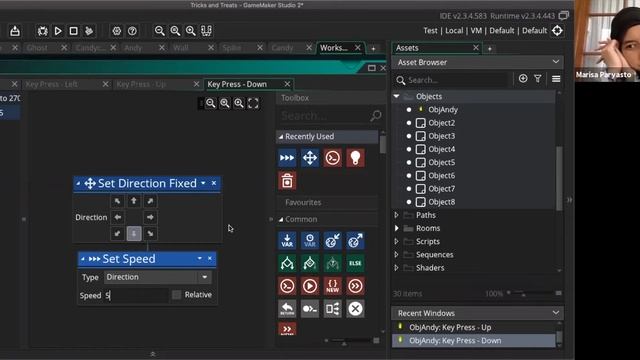Open the Help question mark icon
This screenshot has width=640, height=360.
[132, 31]
